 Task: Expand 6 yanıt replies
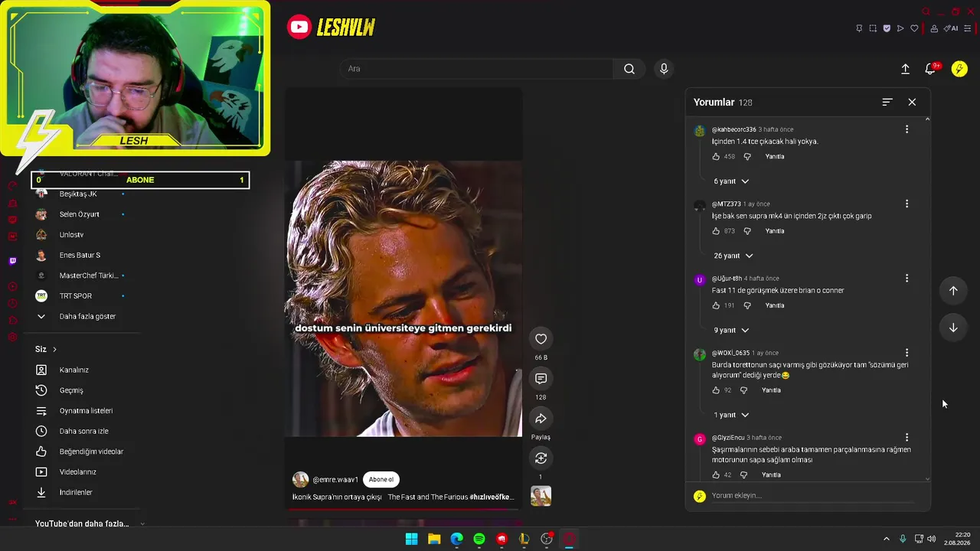(731, 181)
